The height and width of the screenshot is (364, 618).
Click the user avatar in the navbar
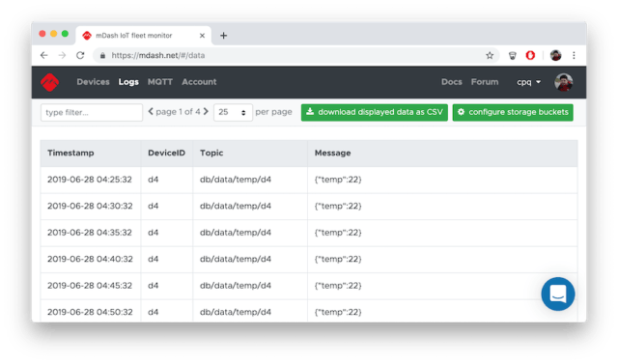[x=564, y=82]
